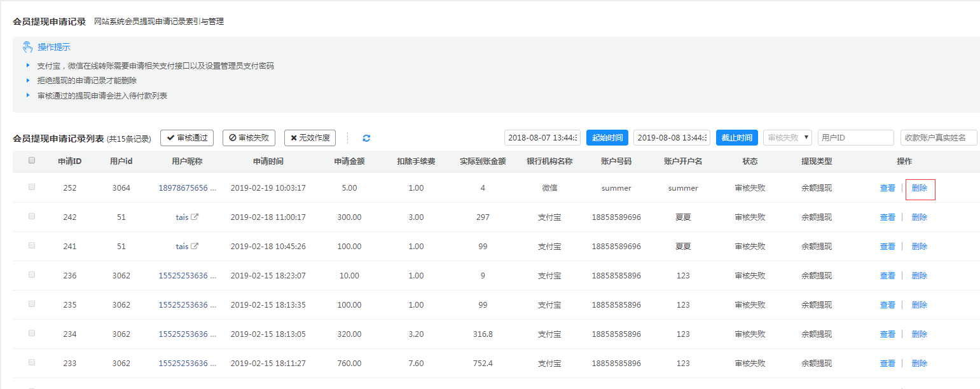Click 删除 link for application ID 235
The image size is (980, 389).
[919, 305]
